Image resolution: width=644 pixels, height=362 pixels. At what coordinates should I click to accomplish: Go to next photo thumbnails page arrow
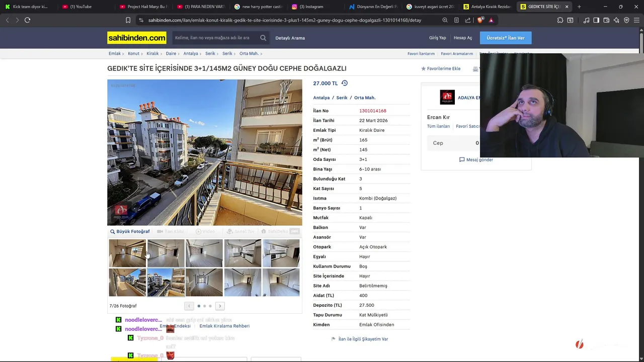220,306
